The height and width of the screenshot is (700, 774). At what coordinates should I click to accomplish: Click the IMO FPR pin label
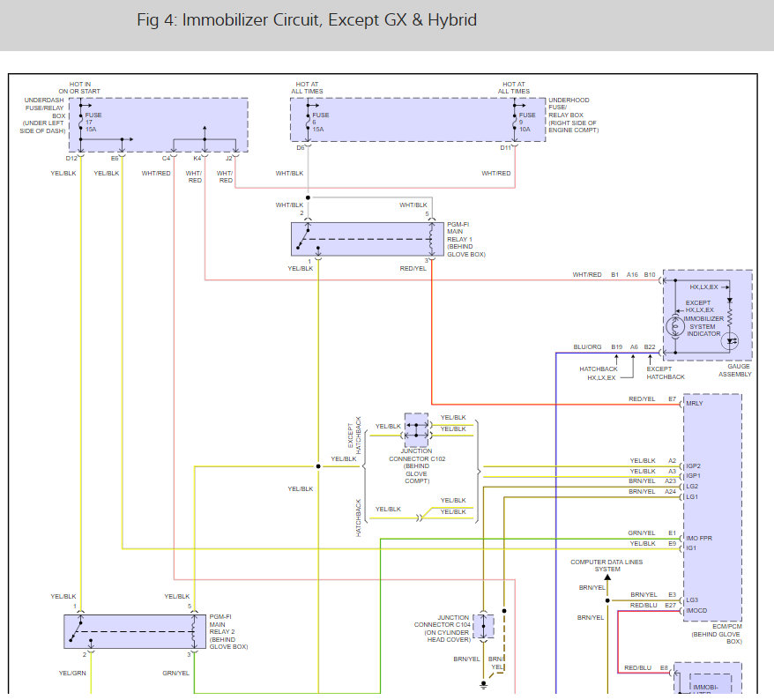click(x=700, y=536)
